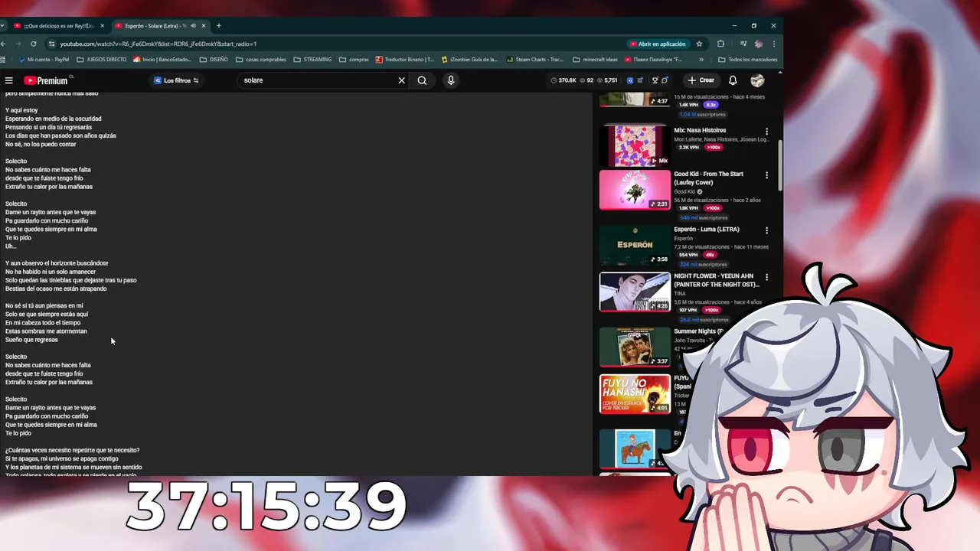The height and width of the screenshot is (551, 980).
Task: Play the 'FUYU NO HANASHI' thumbnail
Action: coord(635,394)
